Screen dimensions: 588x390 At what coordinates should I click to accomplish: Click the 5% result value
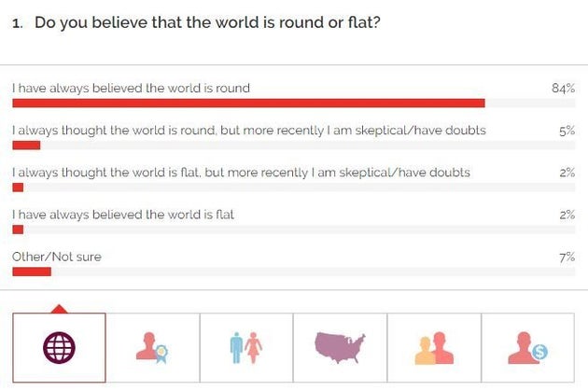tap(567, 131)
